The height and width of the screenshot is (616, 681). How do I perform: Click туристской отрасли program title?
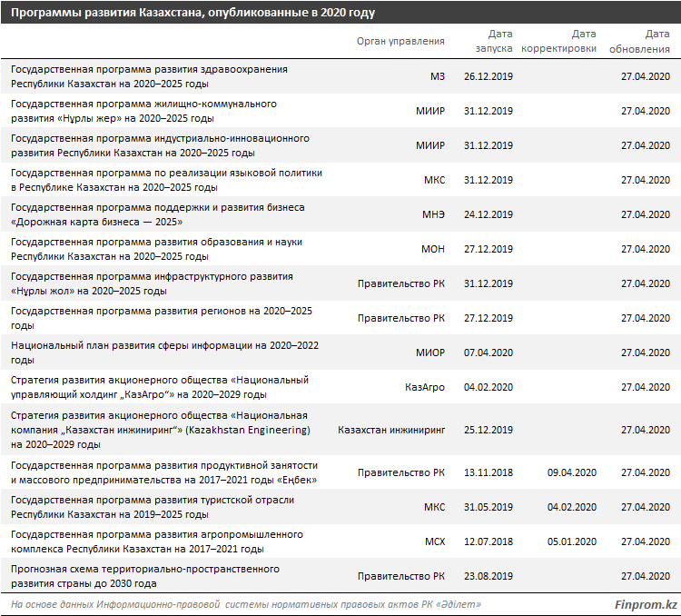coord(153,507)
